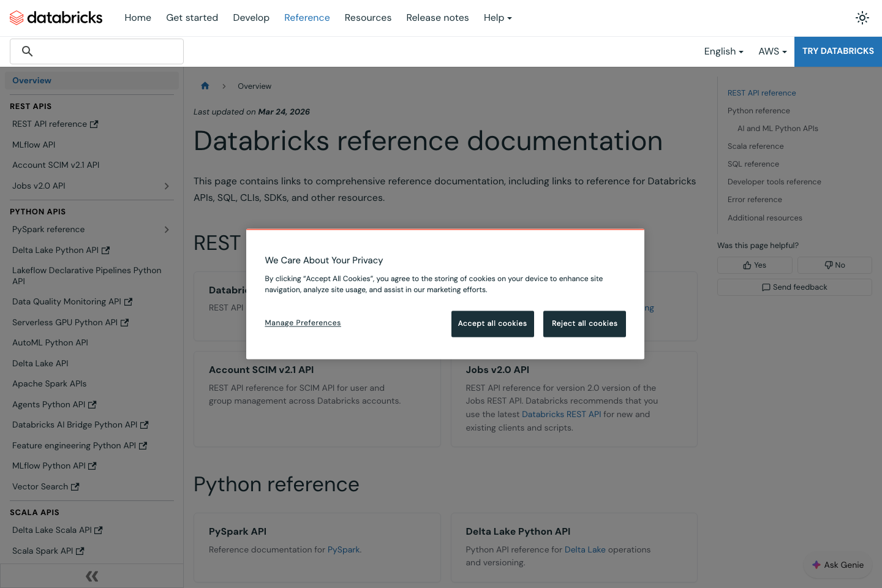882x588 pixels.
Task: Click the Ask Genie sparkle icon
Action: pos(815,565)
